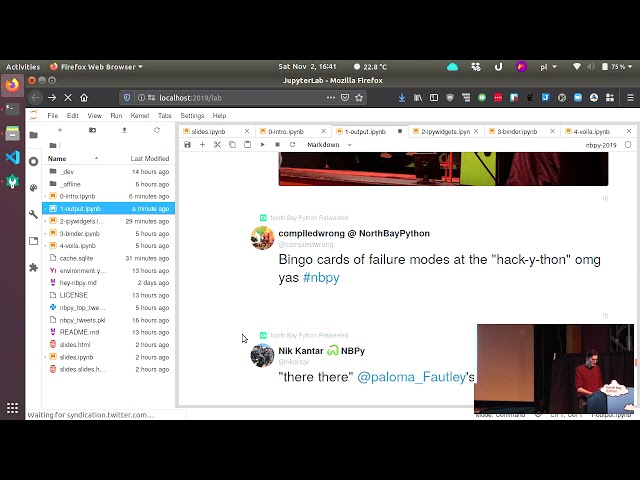The width and height of the screenshot is (640, 480).
Task: Click compiledwrong @ NorthBayPython author name
Action: [354, 233]
